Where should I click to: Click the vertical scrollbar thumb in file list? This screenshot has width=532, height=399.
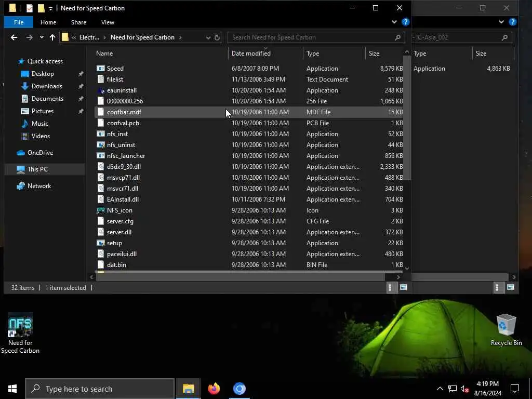click(407, 117)
